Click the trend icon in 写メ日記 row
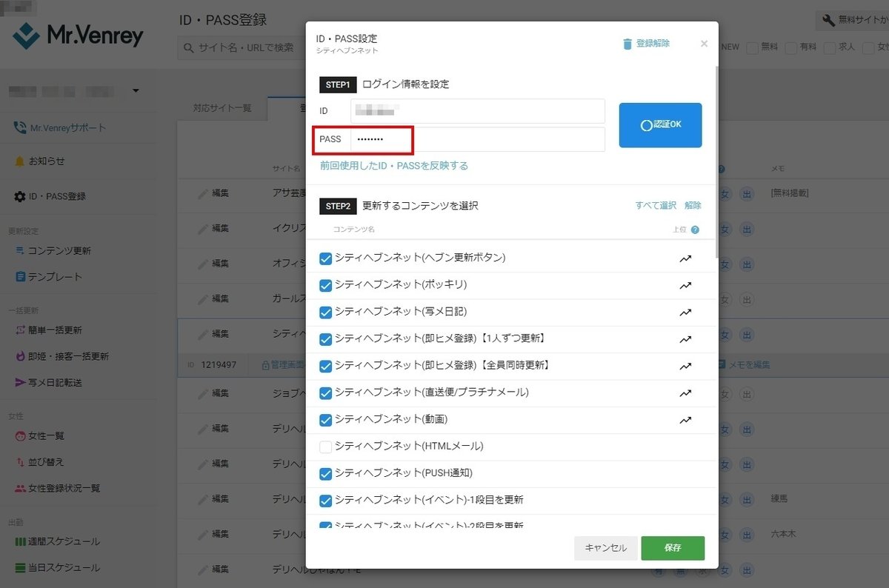Screen dimensions: 889x588 coord(685,313)
